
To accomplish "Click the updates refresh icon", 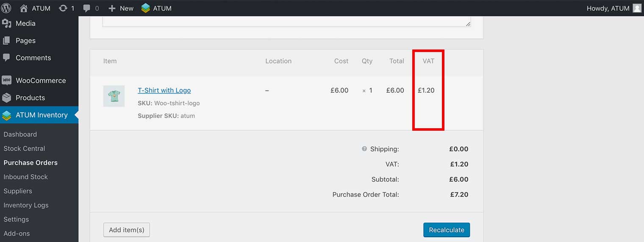I will [63, 8].
